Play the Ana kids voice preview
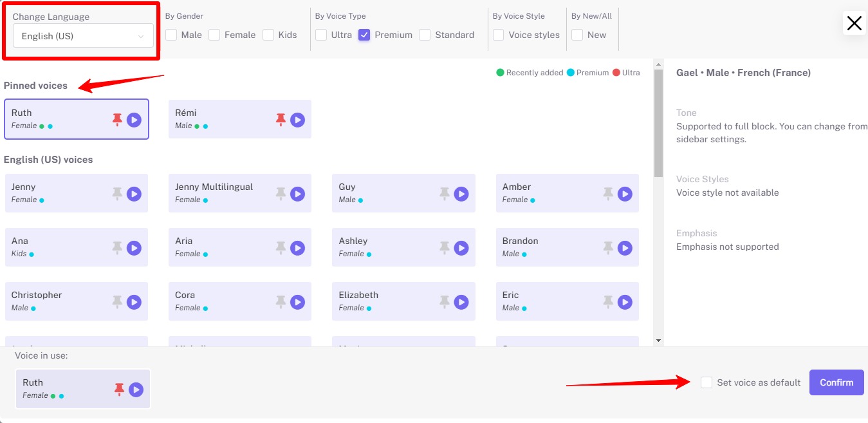 (134, 248)
